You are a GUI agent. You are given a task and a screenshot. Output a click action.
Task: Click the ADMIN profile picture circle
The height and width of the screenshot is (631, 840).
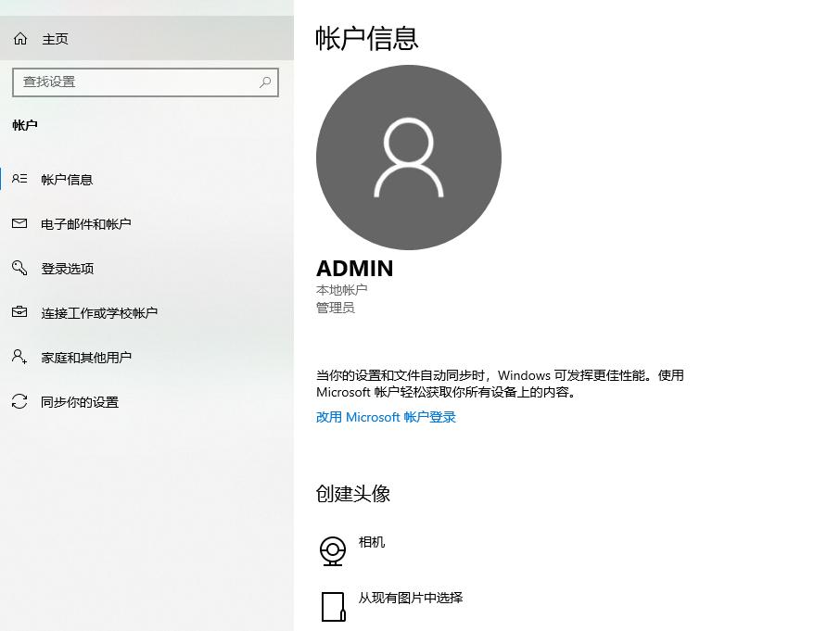click(x=408, y=158)
